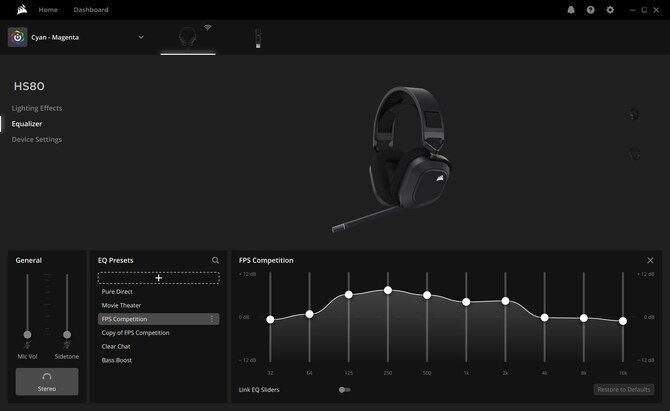Click the HS80 device title
670x411 pixels.
[x=29, y=86]
